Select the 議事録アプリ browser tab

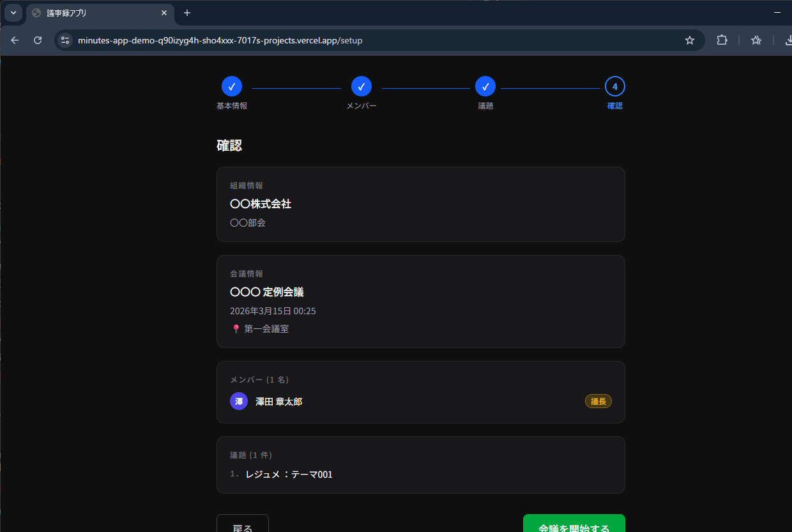click(x=96, y=13)
